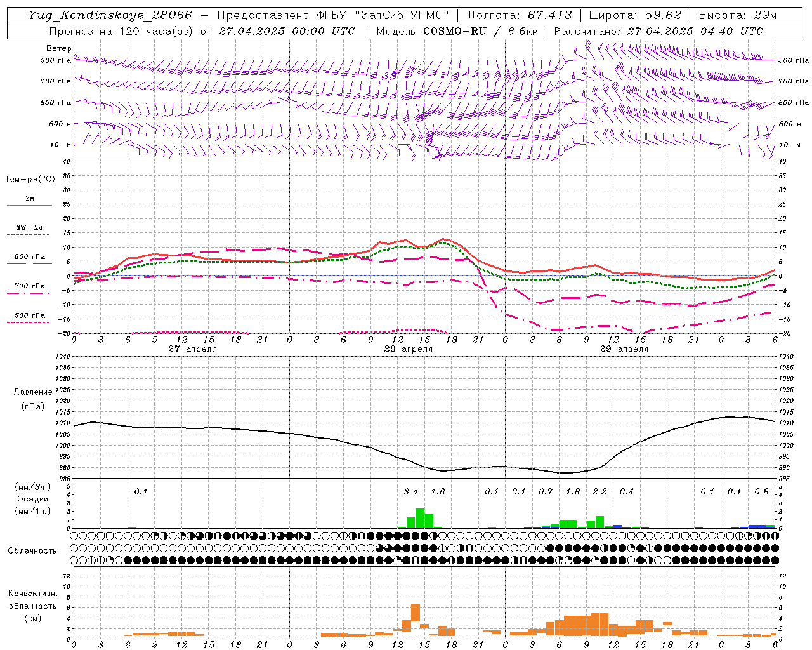Click the 'Широта: 59.62' latitude value
The height and width of the screenshot is (650, 812).
635,15
